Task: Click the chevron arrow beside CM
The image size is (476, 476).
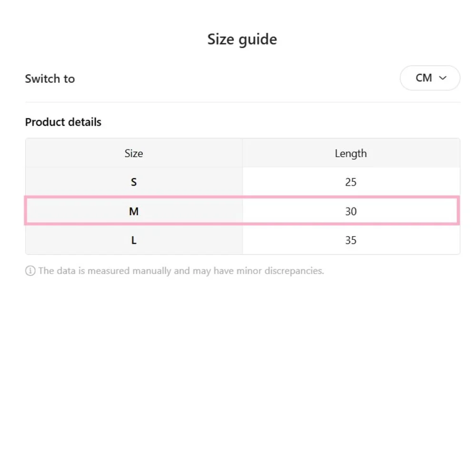Action: tap(443, 78)
